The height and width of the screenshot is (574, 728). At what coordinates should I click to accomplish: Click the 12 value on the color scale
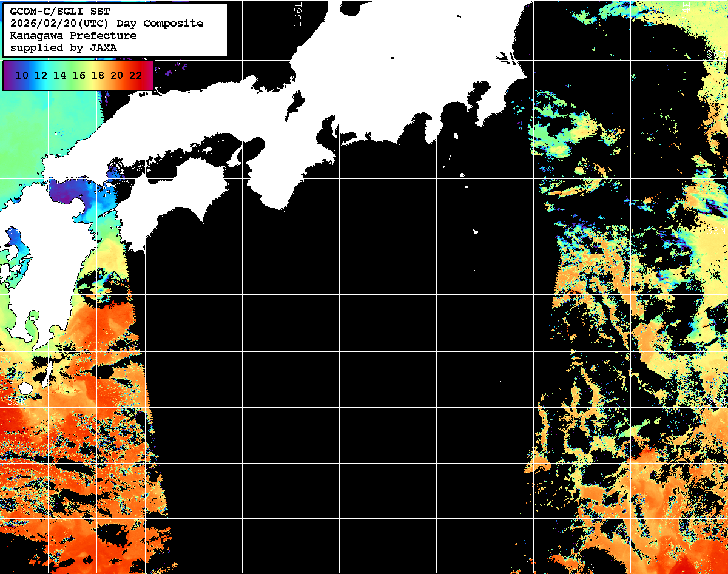point(41,76)
